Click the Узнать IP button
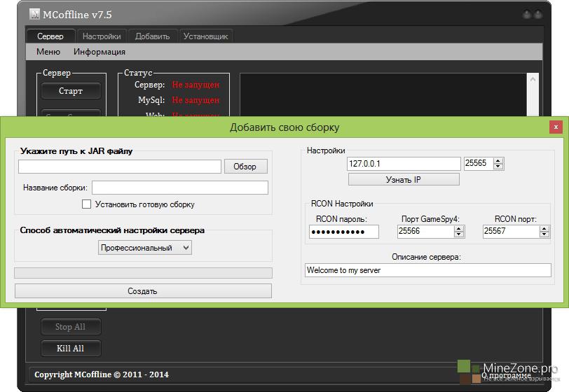Screen dimensions: 569x392 [x=403, y=180]
